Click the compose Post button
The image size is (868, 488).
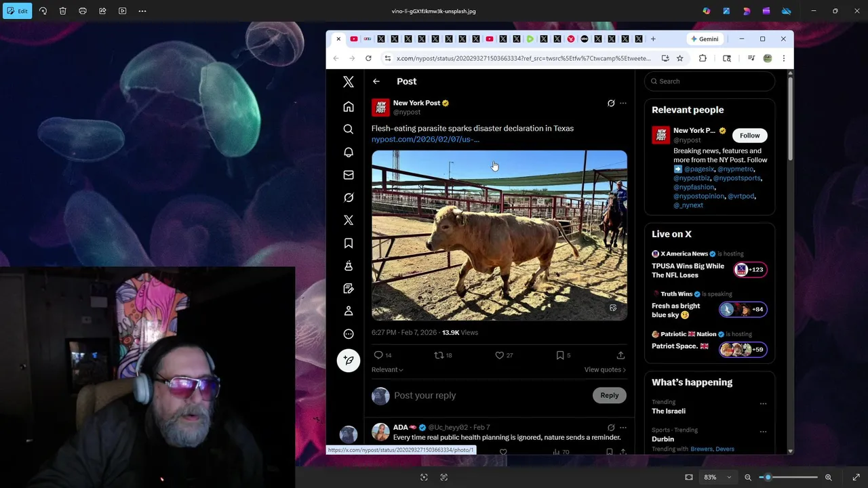point(349,360)
